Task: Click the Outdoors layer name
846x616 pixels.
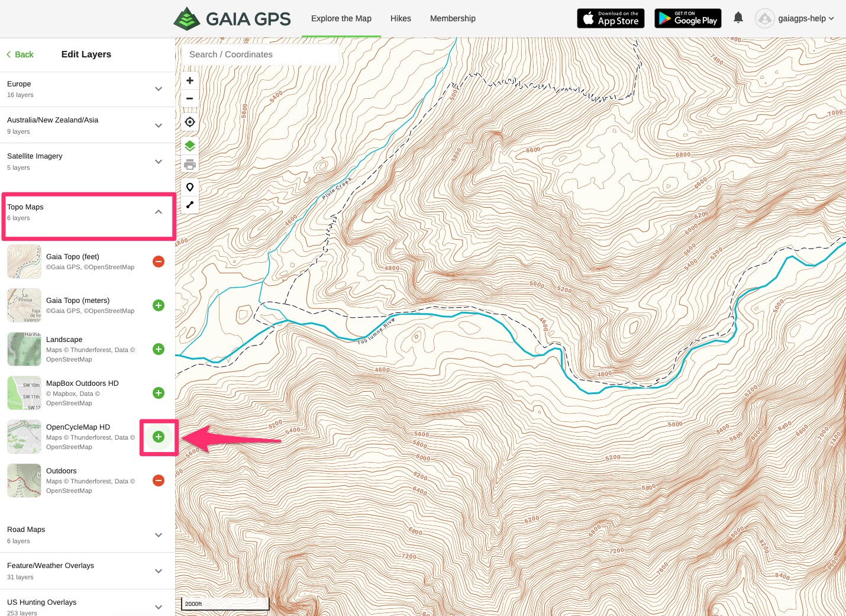Action: (62, 471)
